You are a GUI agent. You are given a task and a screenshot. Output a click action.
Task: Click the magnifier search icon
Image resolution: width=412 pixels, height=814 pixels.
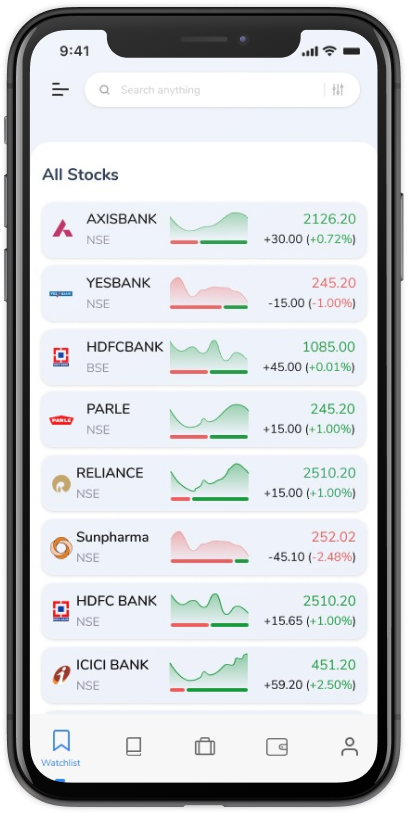tap(104, 90)
